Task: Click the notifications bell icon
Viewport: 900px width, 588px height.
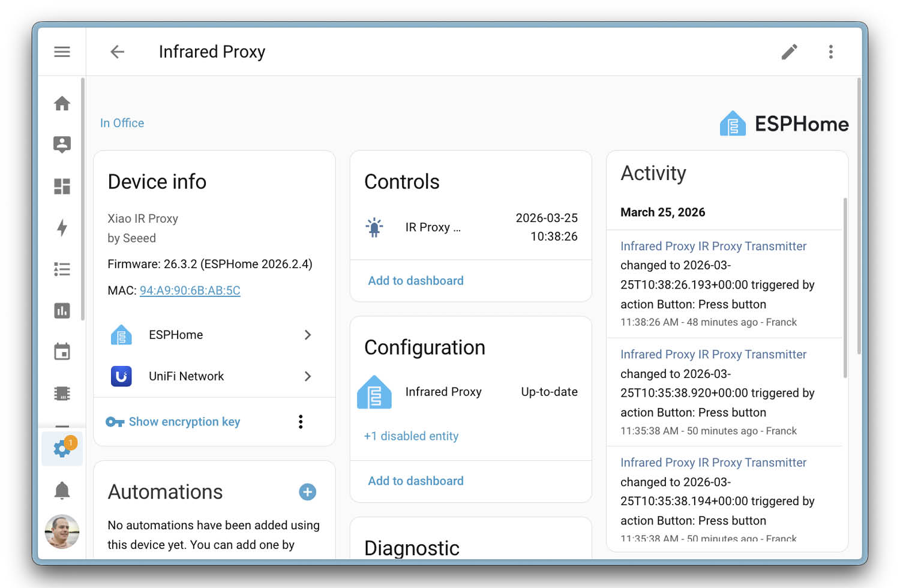Action: [62, 490]
